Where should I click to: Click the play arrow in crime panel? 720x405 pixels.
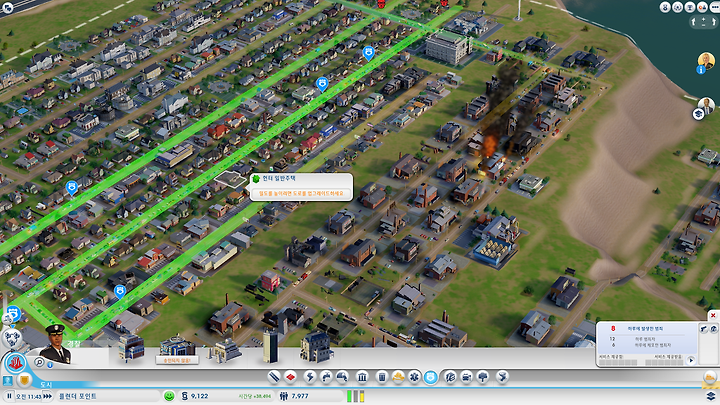tap(691, 360)
